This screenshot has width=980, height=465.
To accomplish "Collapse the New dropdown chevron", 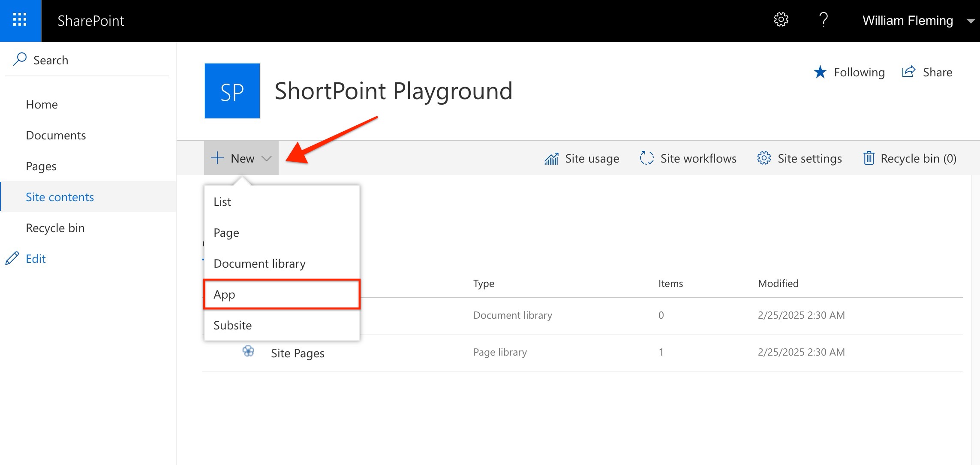I will click(x=267, y=159).
